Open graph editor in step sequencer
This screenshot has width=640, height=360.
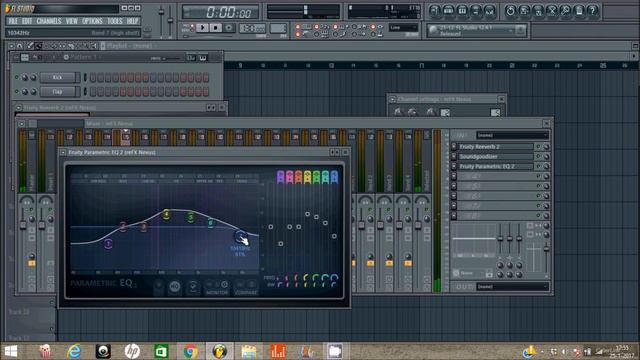point(191,58)
